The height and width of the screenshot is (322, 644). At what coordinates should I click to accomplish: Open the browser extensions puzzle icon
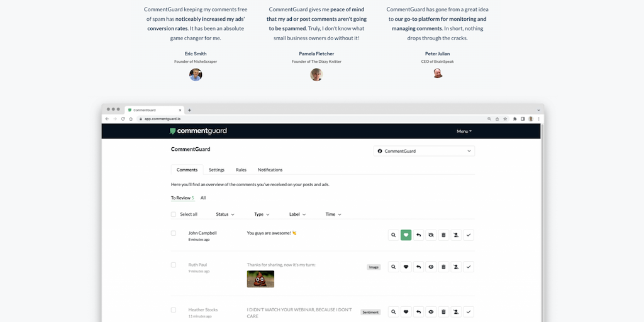pyautogui.click(x=515, y=119)
